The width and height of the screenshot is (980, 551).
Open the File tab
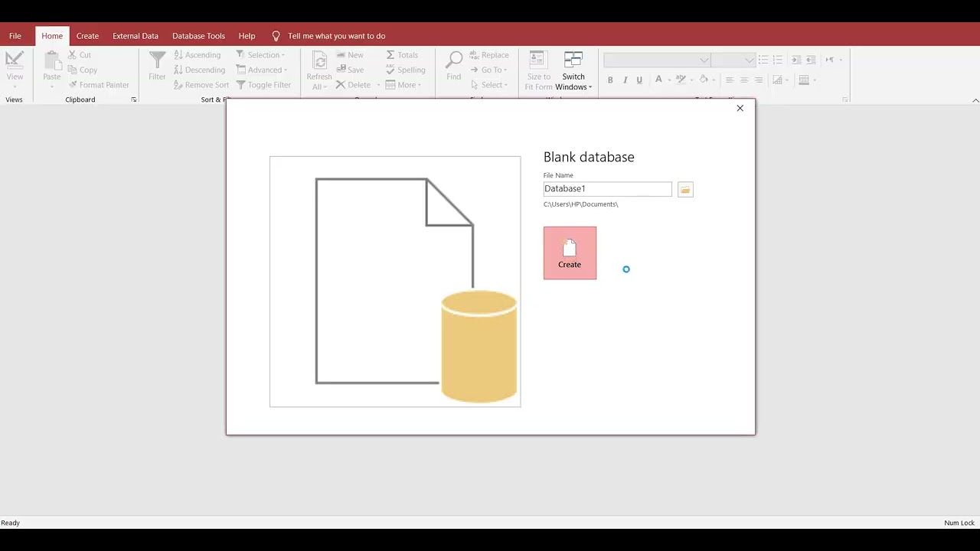tap(15, 36)
